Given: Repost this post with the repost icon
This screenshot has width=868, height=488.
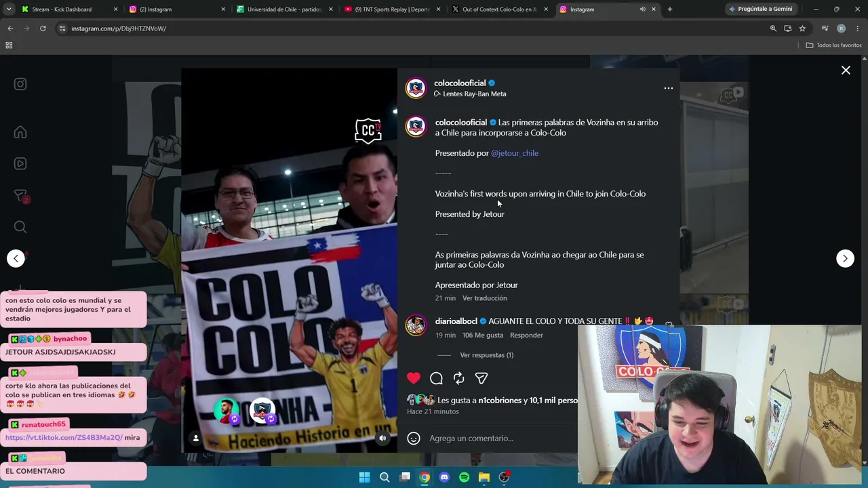Looking at the screenshot, I should coord(459,378).
